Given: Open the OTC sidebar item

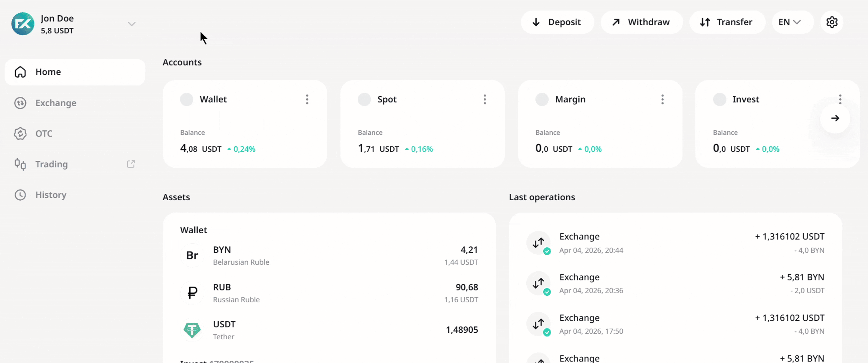Looking at the screenshot, I should (44, 134).
